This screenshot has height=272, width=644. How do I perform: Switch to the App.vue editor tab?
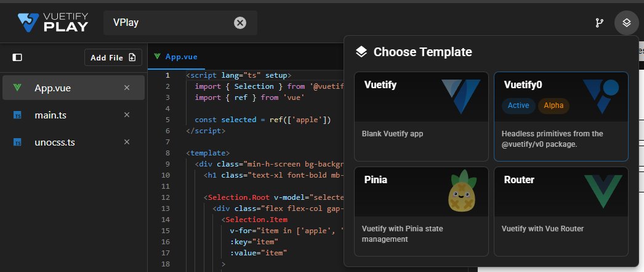click(176, 57)
